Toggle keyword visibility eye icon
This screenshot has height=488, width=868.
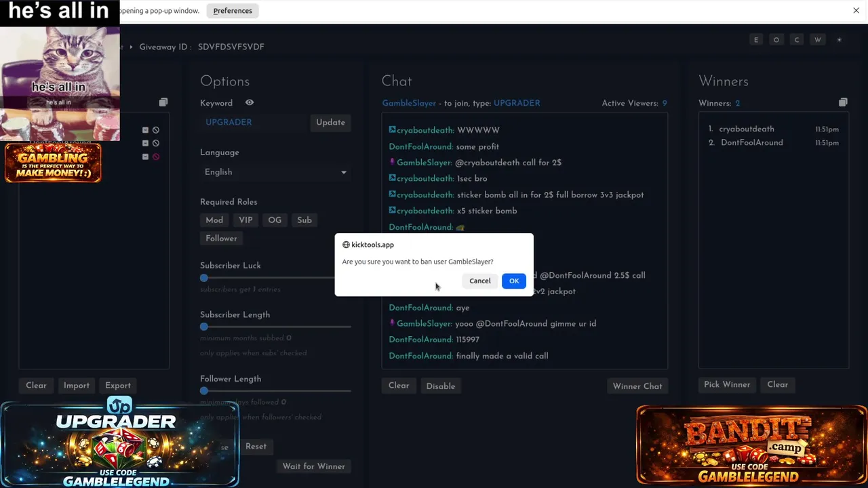(250, 103)
